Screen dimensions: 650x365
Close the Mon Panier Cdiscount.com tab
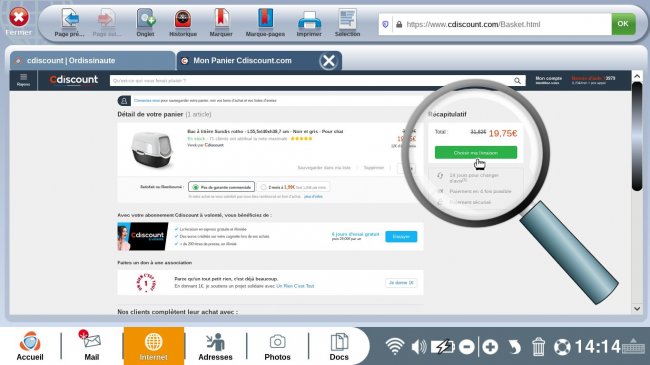click(x=329, y=61)
